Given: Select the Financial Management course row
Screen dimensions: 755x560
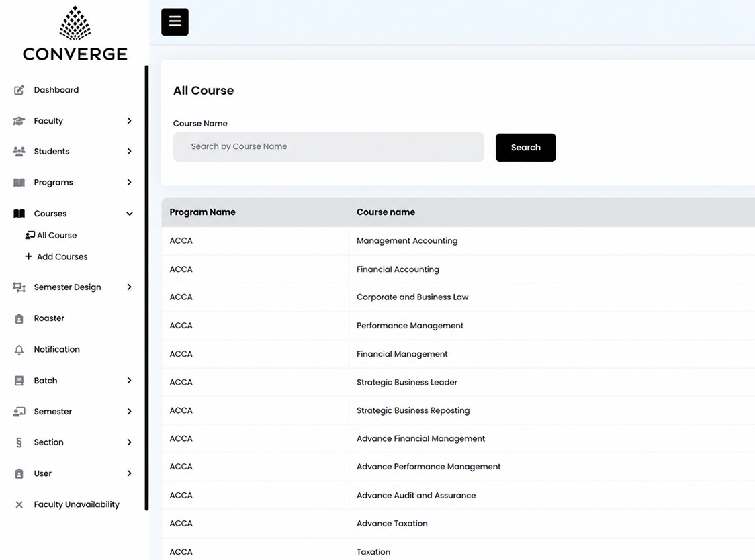Looking at the screenshot, I should pyautogui.click(x=458, y=354).
